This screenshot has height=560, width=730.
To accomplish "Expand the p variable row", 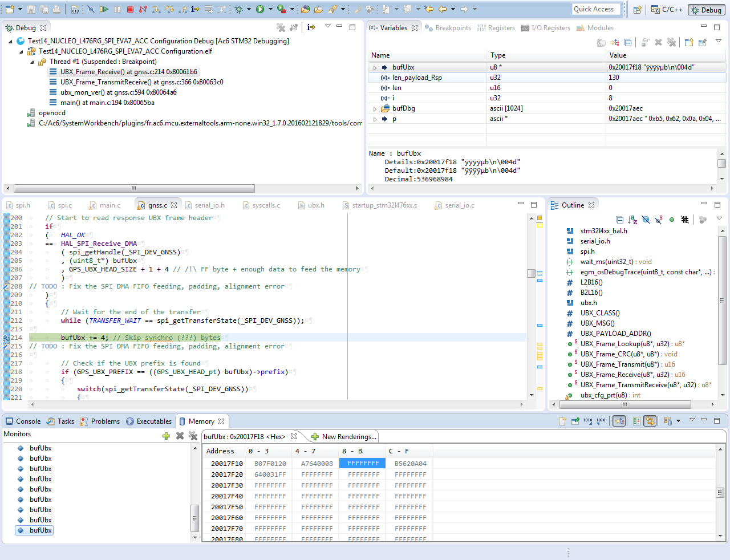I will pos(375,119).
